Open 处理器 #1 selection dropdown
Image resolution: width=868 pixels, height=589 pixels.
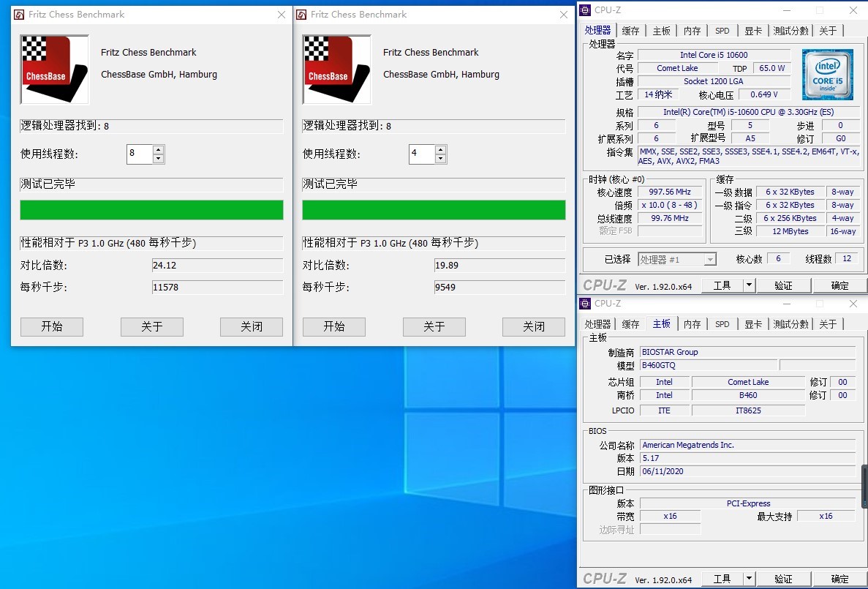(677, 259)
